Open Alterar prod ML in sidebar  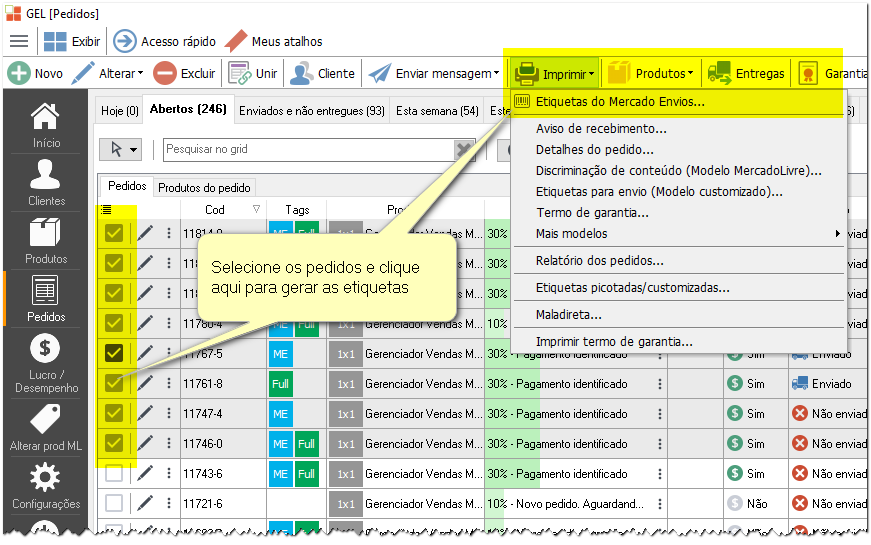click(46, 428)
